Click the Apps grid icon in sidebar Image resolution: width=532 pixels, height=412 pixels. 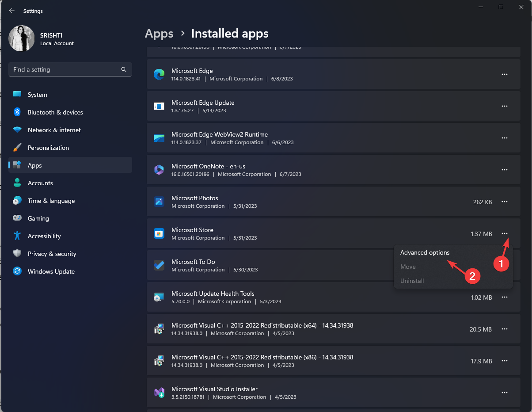coord(17,165)
